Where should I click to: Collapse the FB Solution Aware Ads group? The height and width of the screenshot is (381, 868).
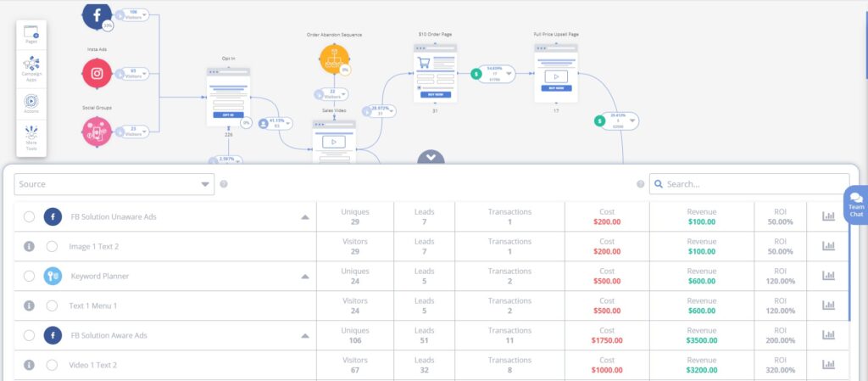[x=304, y=336]
